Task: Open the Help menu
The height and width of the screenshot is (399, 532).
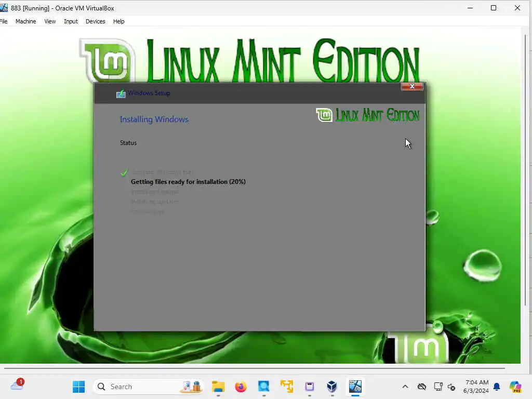Action: pos(119,21)
